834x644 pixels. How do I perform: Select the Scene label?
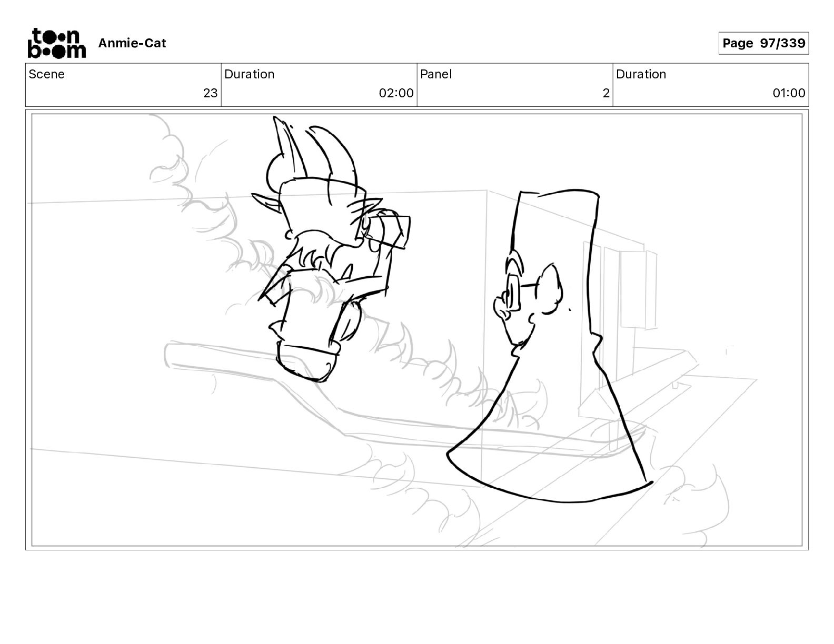pyautogui.click(x=47, y=74)
